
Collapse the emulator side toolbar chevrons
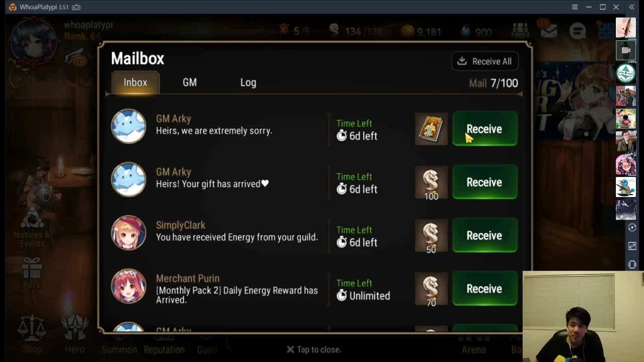(632, 7)
